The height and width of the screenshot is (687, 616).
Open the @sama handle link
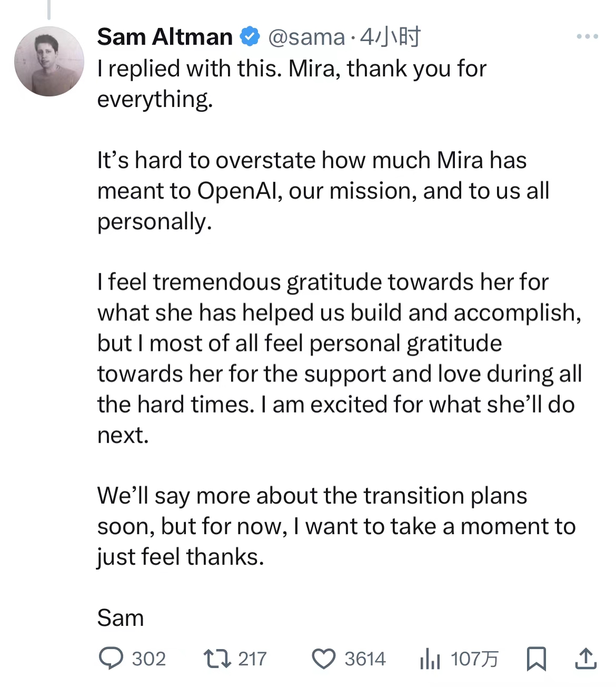coord(306,37)
